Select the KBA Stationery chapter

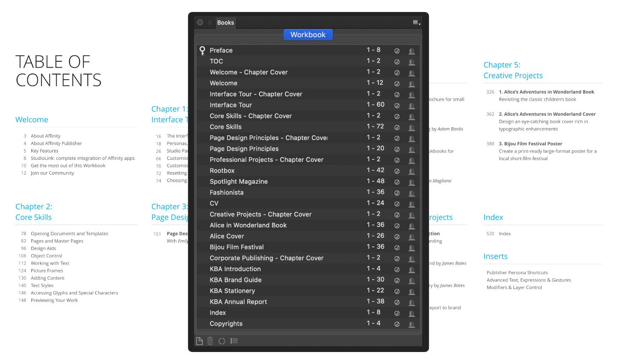[x=308, y=291]
